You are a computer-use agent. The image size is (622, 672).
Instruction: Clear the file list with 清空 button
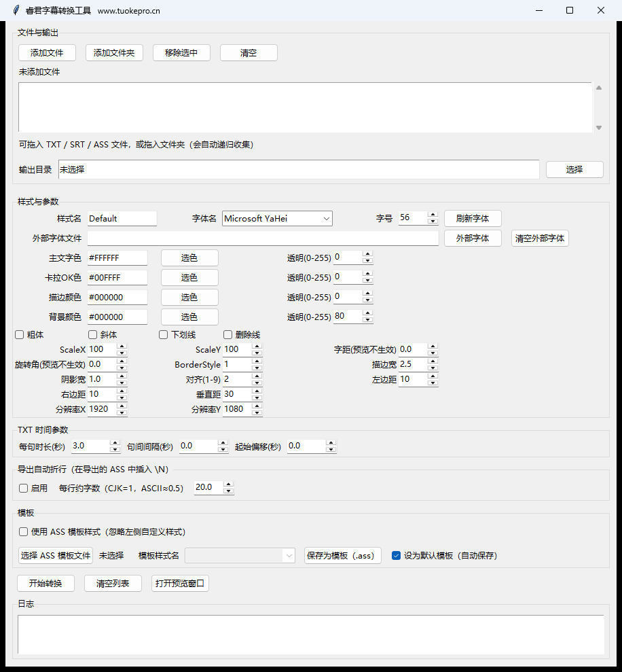click(x=249, y=53)
